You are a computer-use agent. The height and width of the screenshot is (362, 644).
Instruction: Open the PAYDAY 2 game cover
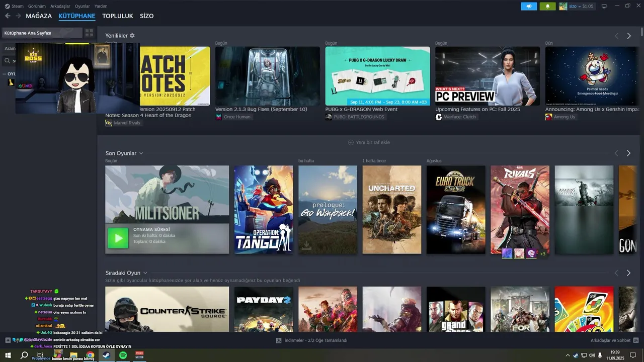click(x=264, y=309)
